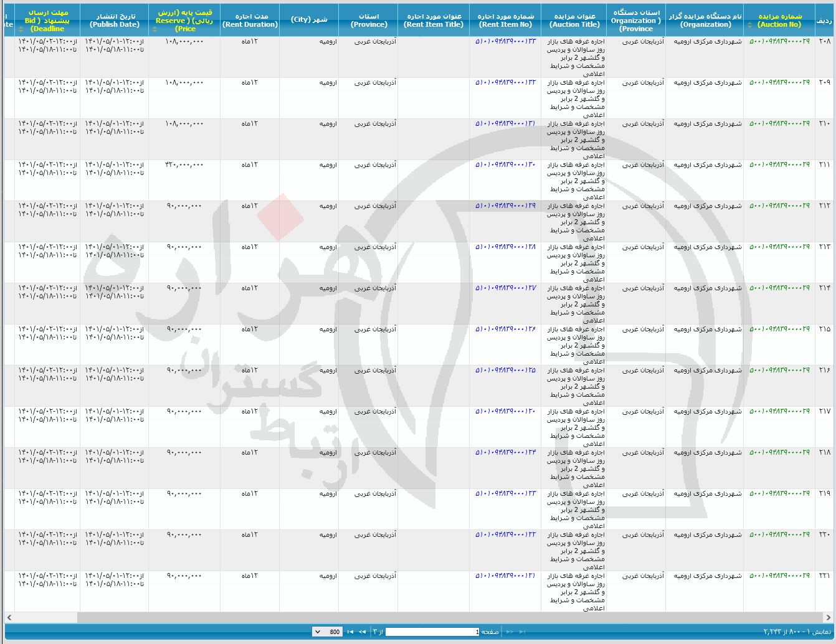
Task: Select the ۱۰۸,۰۰۰,۰۰۰ price cell in row ۲۰۸
Action: 184,57
